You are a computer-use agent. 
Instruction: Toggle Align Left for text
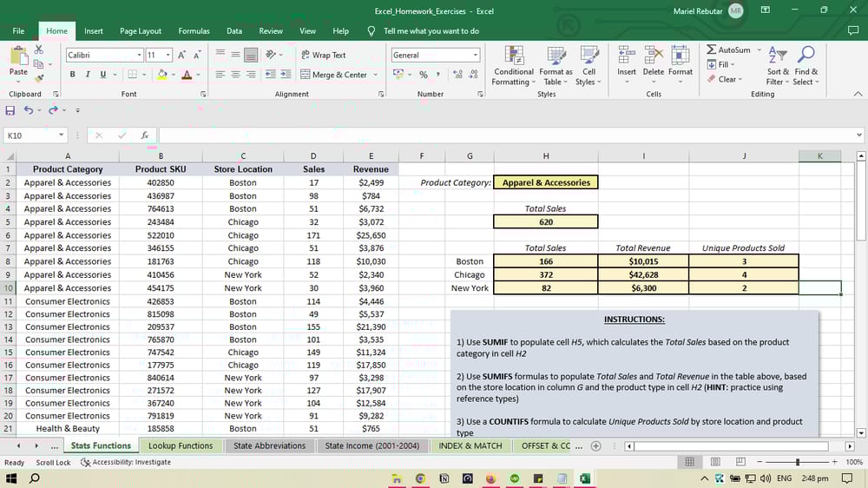click(220, 74)
